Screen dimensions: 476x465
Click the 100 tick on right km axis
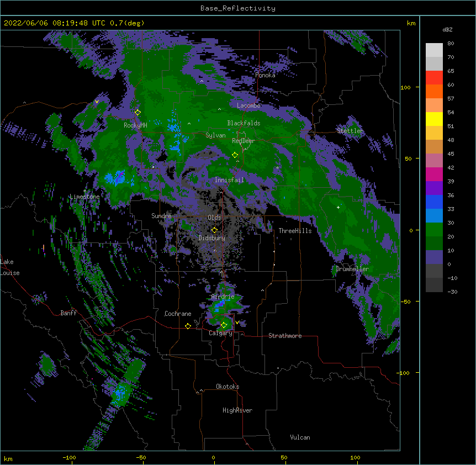[x=405, y=87]
